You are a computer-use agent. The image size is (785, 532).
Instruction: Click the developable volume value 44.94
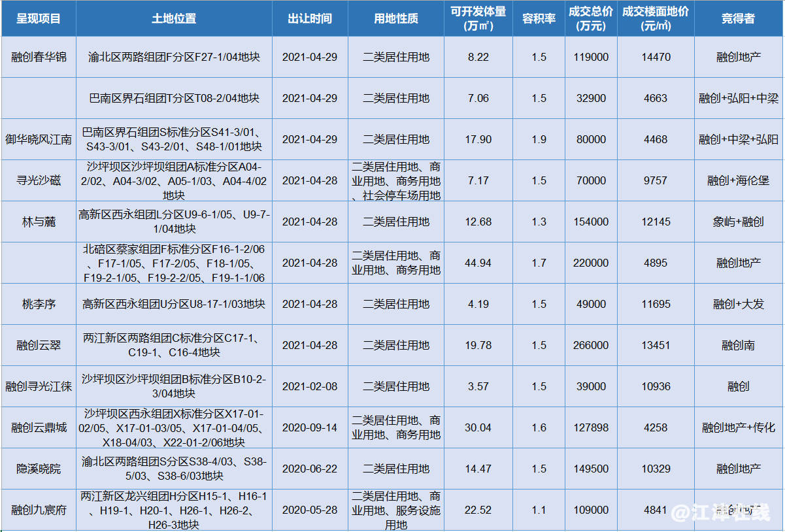point(478,263)
